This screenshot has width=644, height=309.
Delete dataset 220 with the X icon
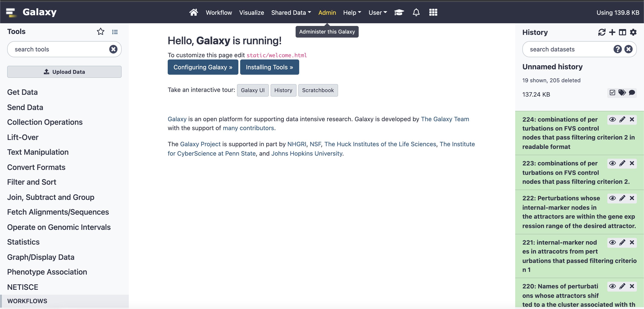[x=632, y=286]
